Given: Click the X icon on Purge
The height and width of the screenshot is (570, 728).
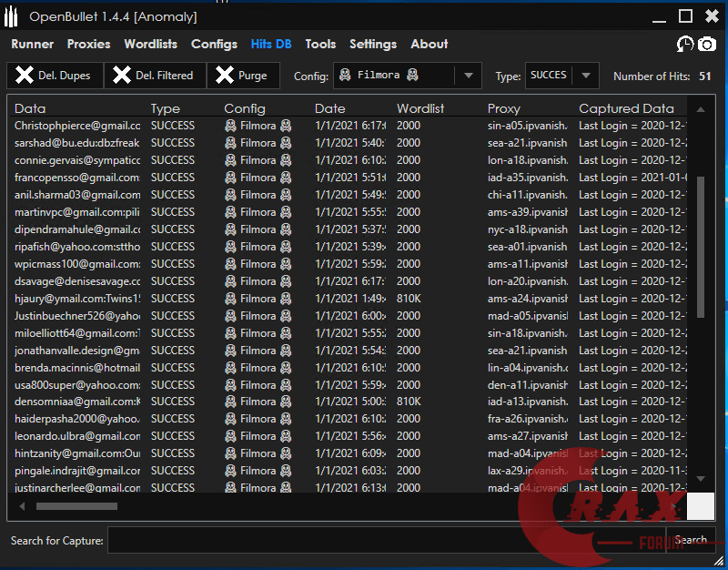Looking at the screenshot, I should tap(224, 75).
